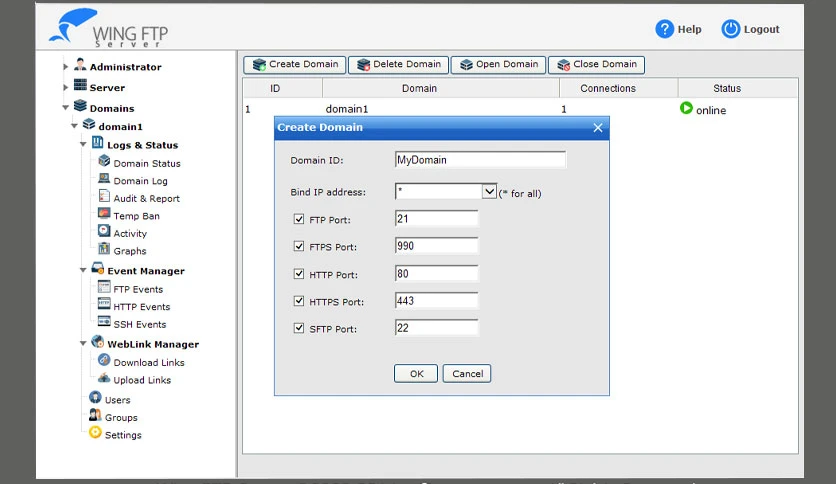The height and width of the screenshot is (484, 836).
Task: Click the Domain Status icon
Action: click(x=104, y=160)
